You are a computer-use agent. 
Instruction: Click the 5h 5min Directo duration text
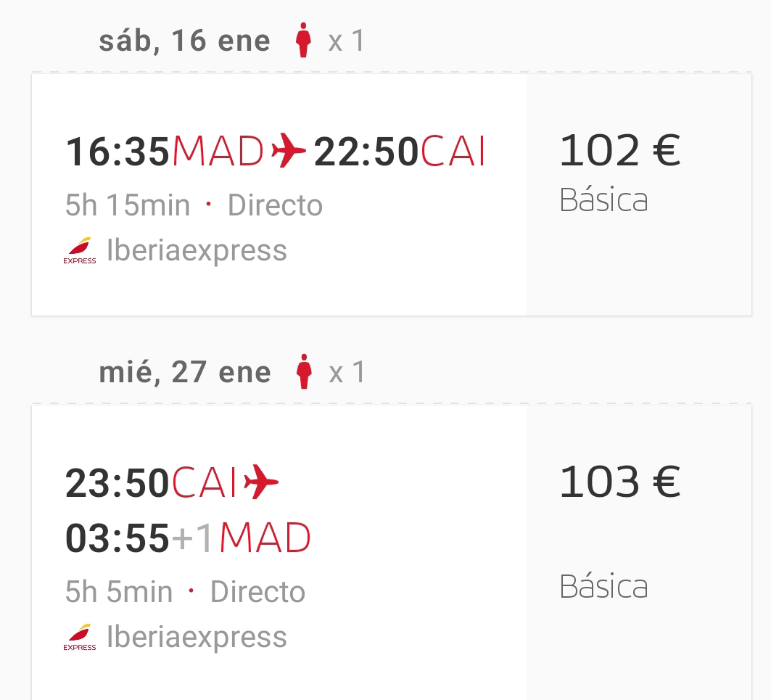click(x=185, y=592)
